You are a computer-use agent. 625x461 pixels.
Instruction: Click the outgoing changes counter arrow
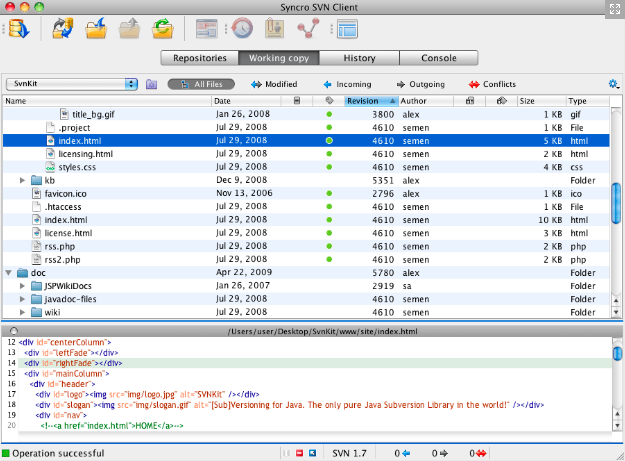pyautogui.click(x=444, y=453)
